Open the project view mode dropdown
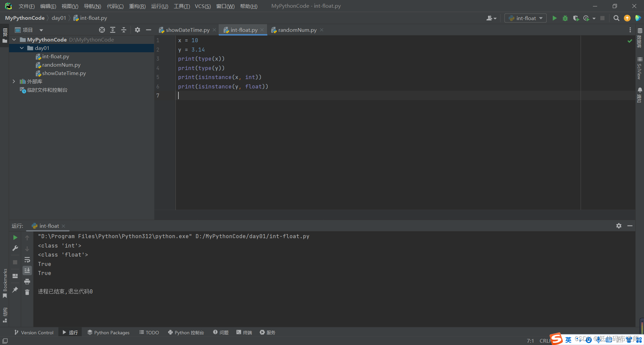The height and width of the screenshot is (345, 644). tap(41, 30)
